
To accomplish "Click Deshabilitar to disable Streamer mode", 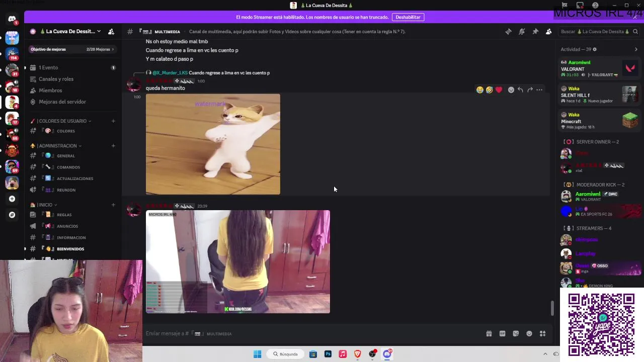I will click(408, 17).
